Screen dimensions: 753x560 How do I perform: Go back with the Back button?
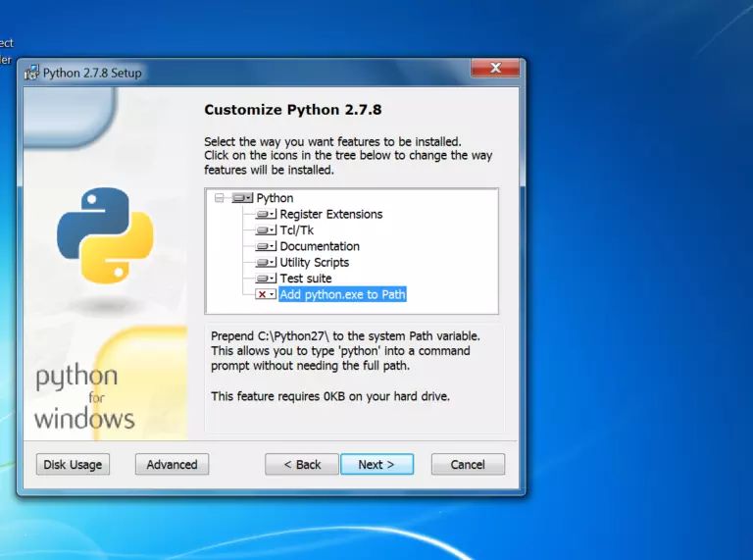click(x=302, y=465)
